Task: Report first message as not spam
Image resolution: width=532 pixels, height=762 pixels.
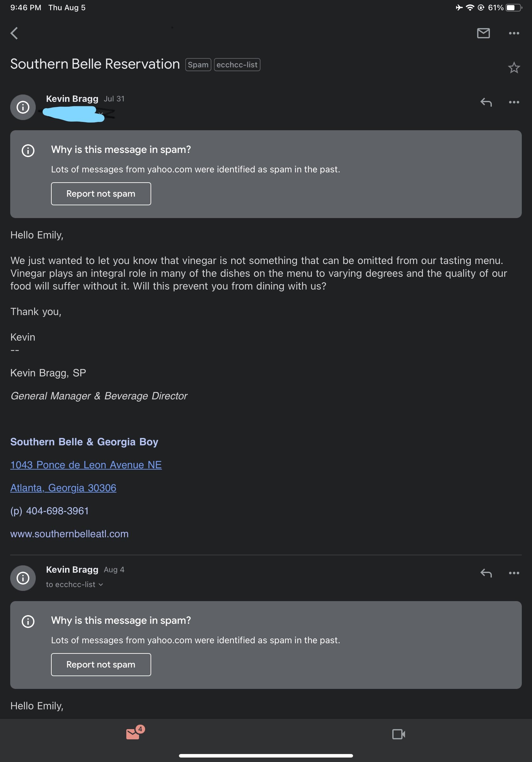Action: pyautogui.click(x=101, y=194)
